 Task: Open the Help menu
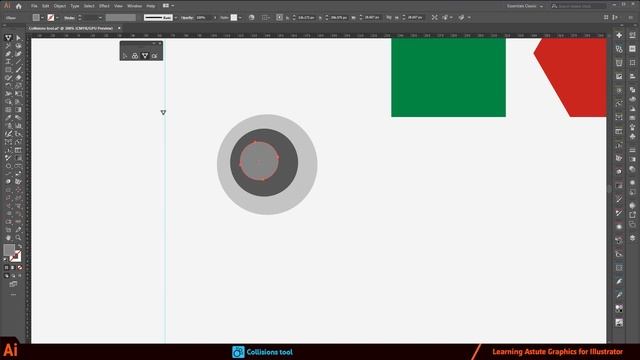tap(151, 6)
